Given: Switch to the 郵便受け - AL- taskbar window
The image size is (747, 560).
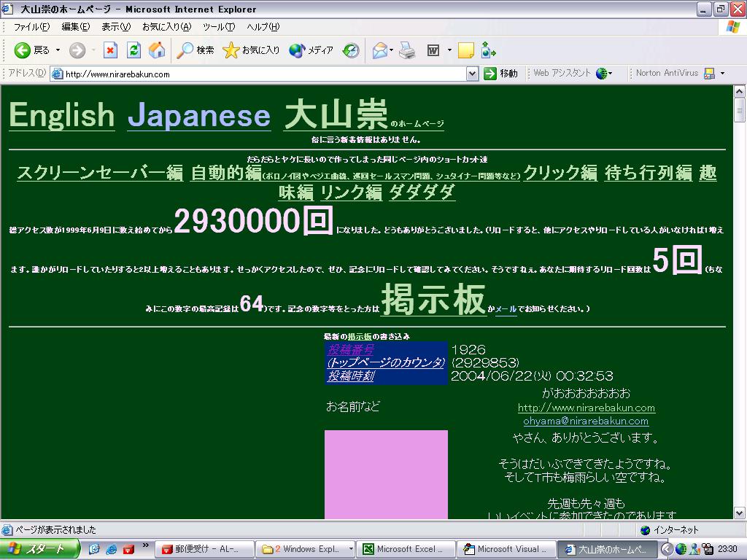Looking at the screenshot, I should [204, 549].
